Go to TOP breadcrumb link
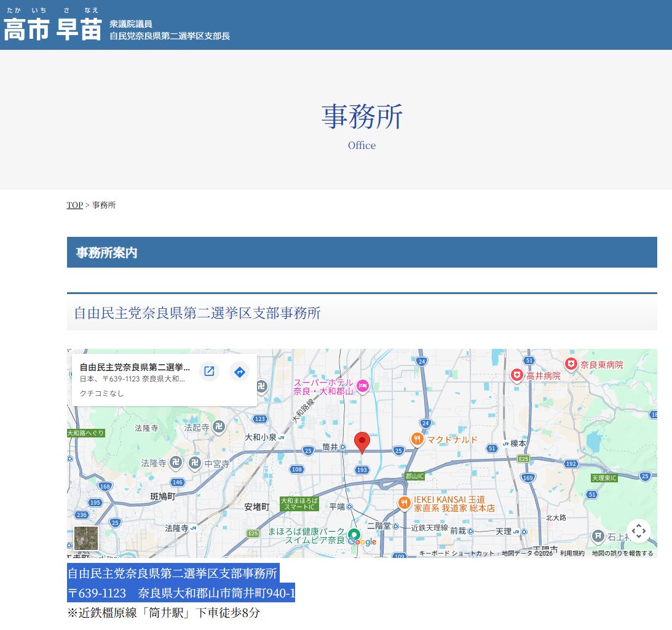 click(x=74, y=205)
